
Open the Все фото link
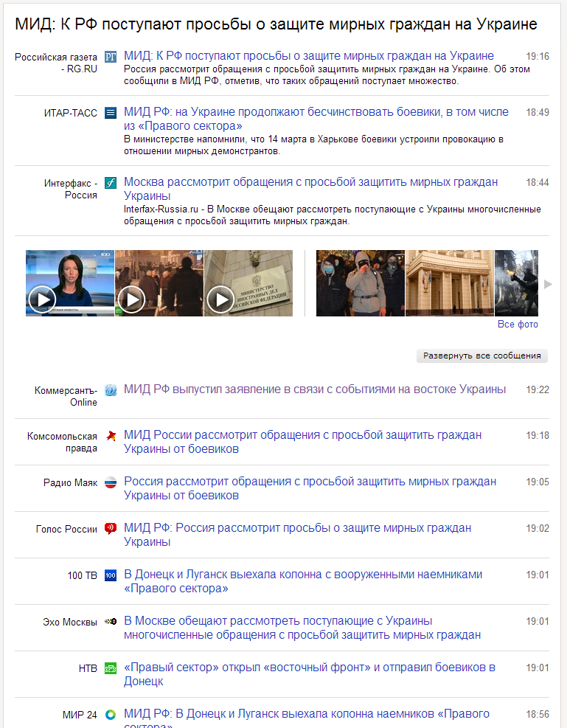[x=518, y=324]
